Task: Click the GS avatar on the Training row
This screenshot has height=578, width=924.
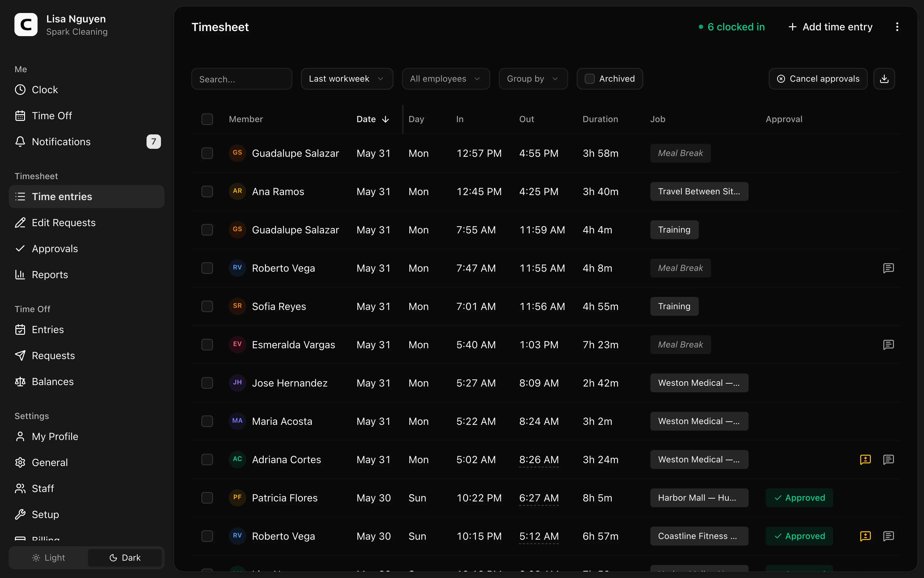Action: point(237,229)
